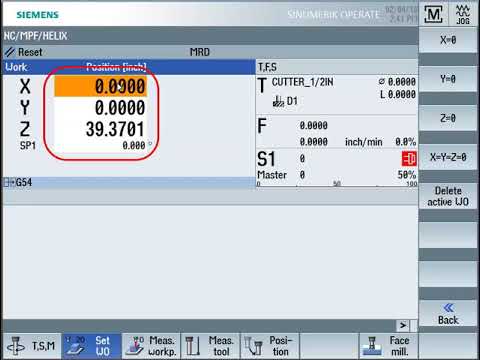Open the Machine operating area icon
The width and height of the screenshot is (480, 360).
click(x=433, y=15)
